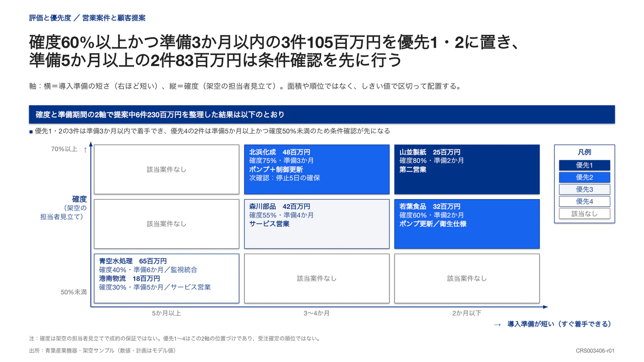Click the text ポンプ更新／衛生仕様

pyautogui.click(x=433, y=224)
